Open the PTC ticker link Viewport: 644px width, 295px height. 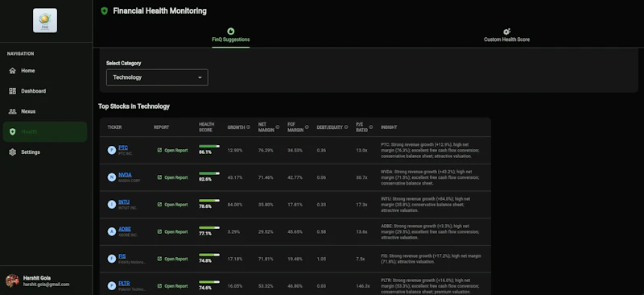[123, 147]
